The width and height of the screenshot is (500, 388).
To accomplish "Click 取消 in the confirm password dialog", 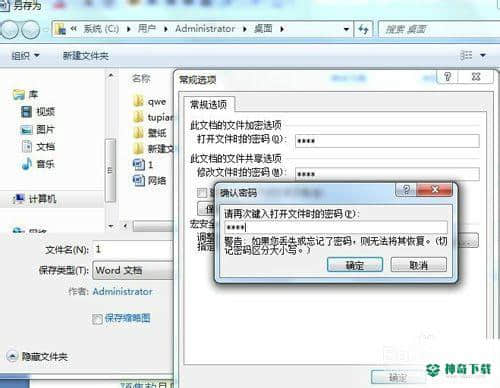I will 418,265.
